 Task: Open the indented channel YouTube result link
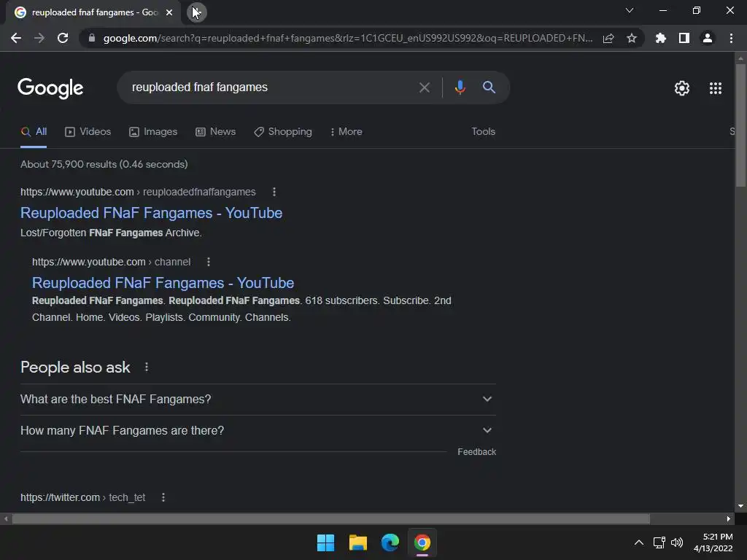[x=163, y=283]
